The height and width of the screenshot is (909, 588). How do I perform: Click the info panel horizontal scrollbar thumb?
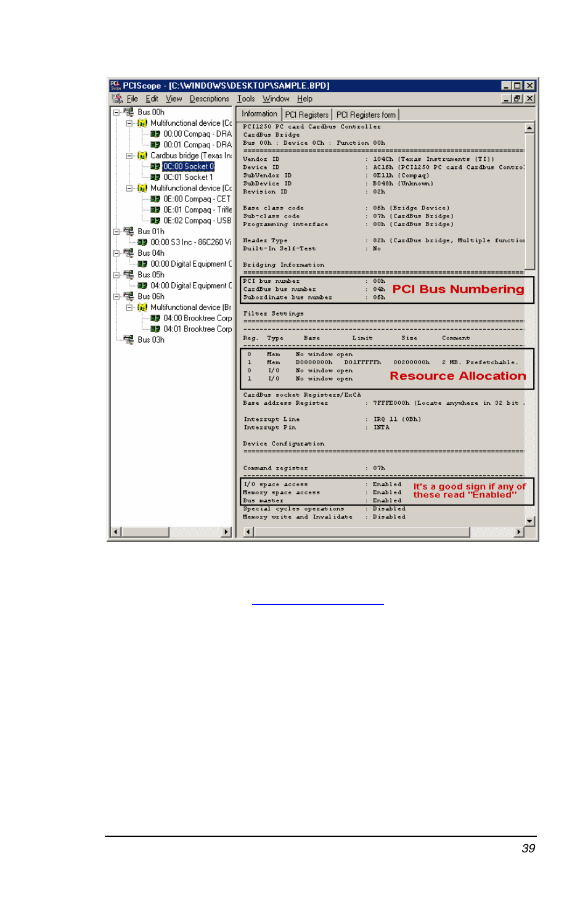tap(362, 532)
